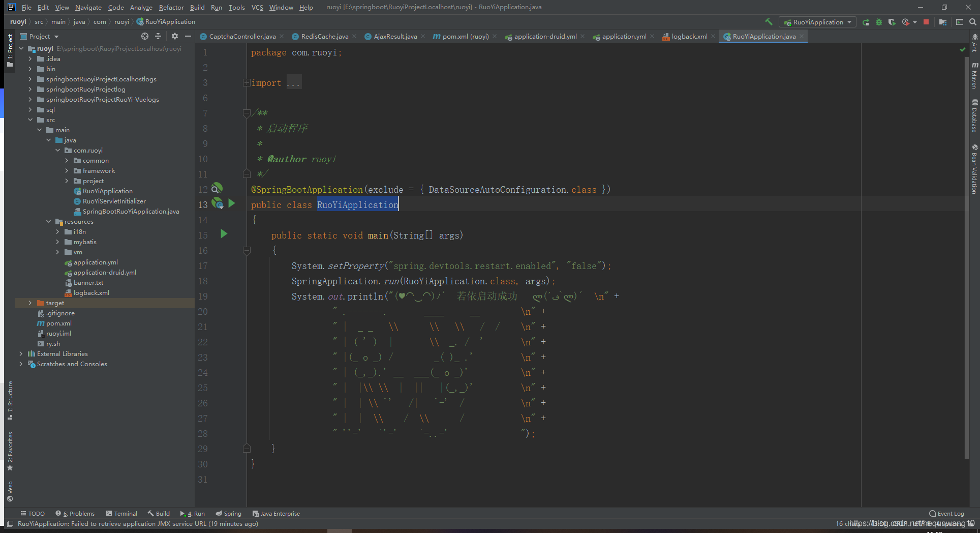Open the Favorites tool window
This screenshot has width=980, height=533.
point(10,451)
